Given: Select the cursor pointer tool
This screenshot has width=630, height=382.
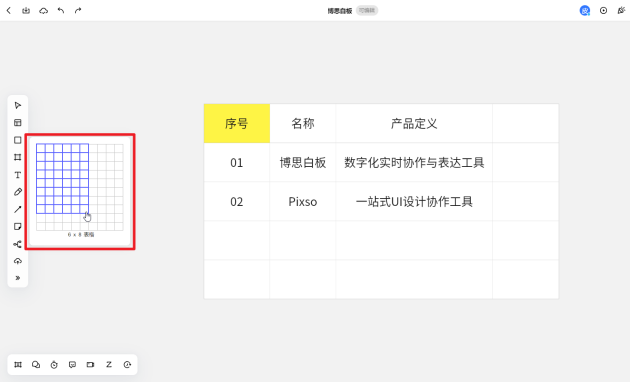Looking at the screenshot, I should 18,105.
